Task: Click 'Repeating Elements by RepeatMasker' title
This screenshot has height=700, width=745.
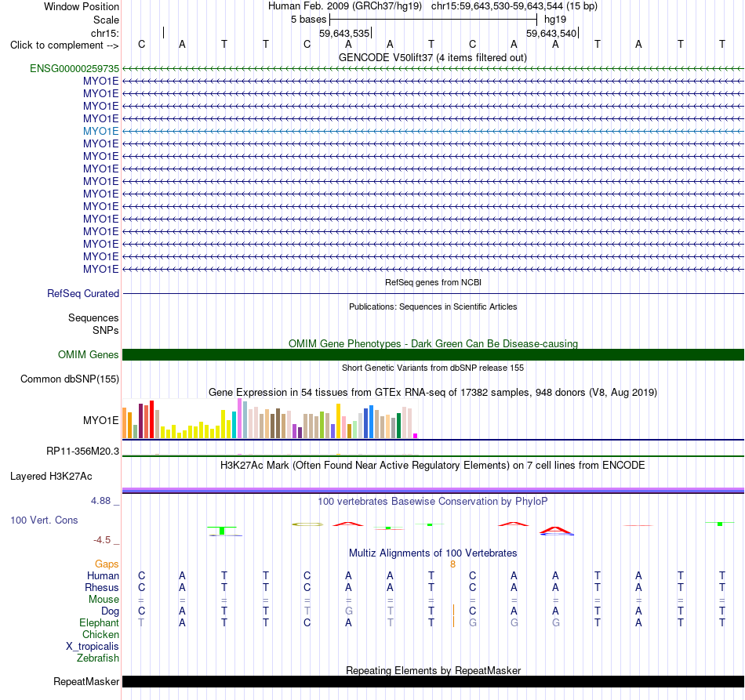Action: pos(433,670)
